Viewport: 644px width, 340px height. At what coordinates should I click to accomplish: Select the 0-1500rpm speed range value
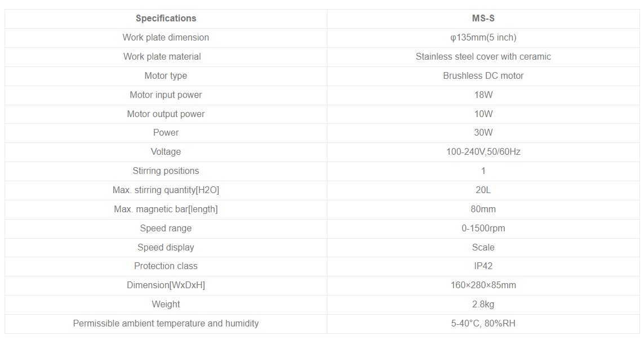tap(483, 229)
